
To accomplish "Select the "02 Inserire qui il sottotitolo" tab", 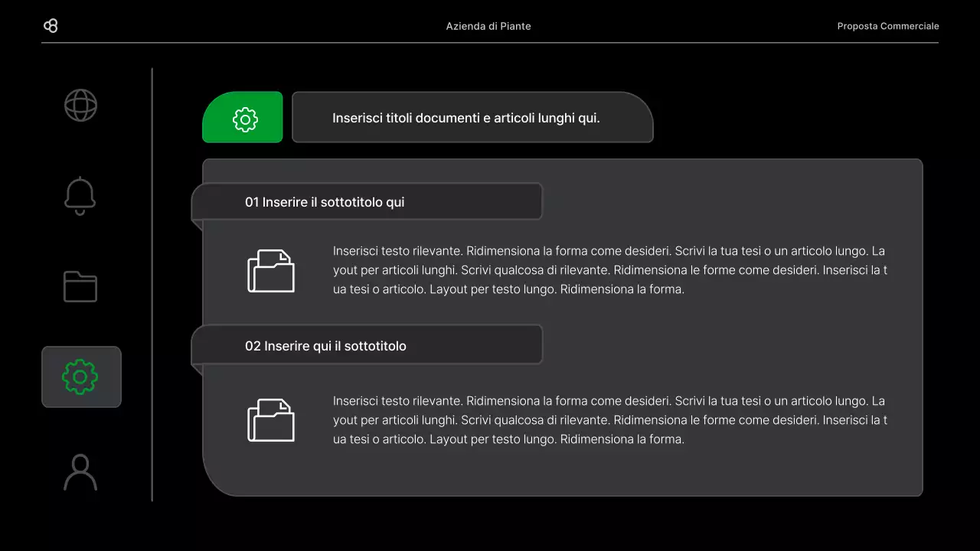I will [367, 345].
